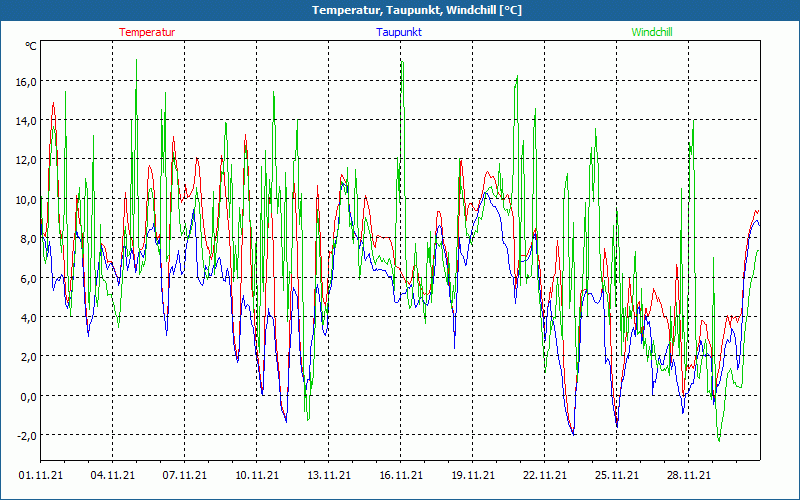This screenshot has width=800, height=500.
Task: Click the blue Taupunkt legend label
Action: [399, 32]
